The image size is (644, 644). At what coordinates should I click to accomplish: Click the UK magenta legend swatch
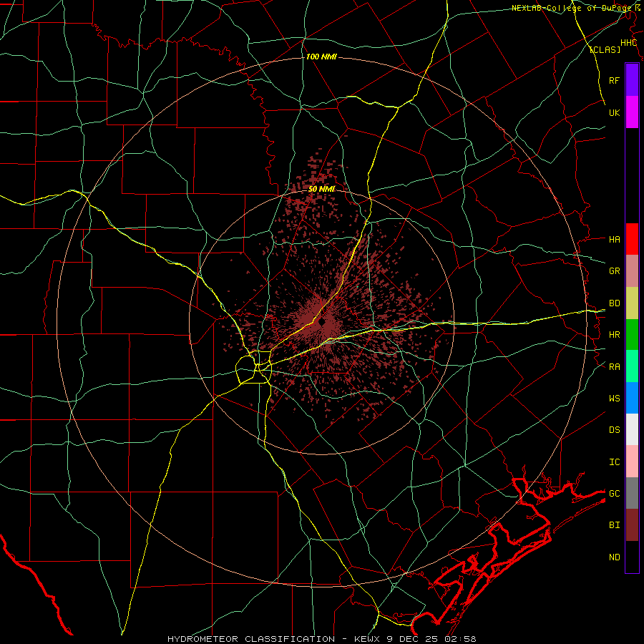point(632,112)
